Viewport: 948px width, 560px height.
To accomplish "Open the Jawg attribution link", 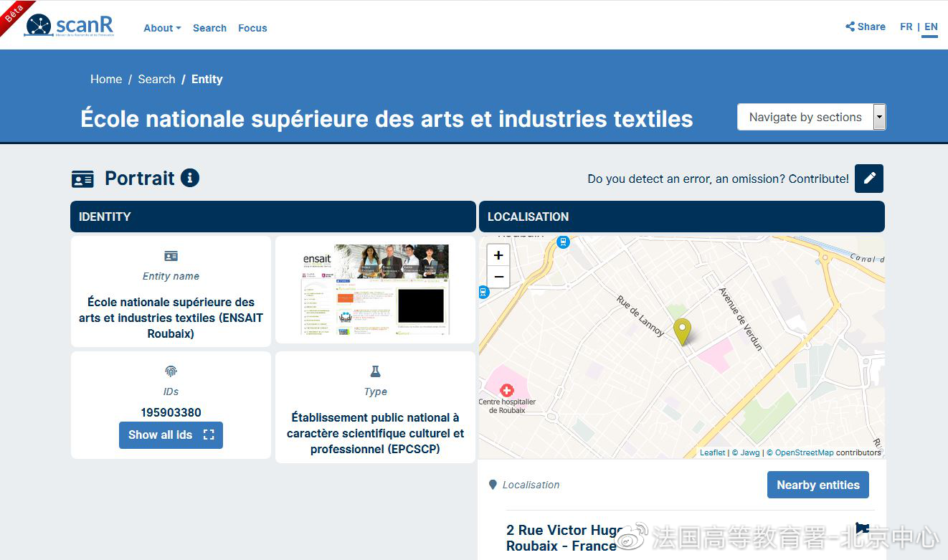I will pos(746,452).
